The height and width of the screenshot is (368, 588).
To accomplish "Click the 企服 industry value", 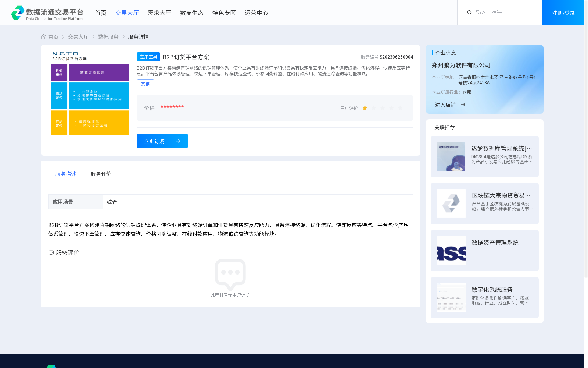I will (x=467, y=92).
